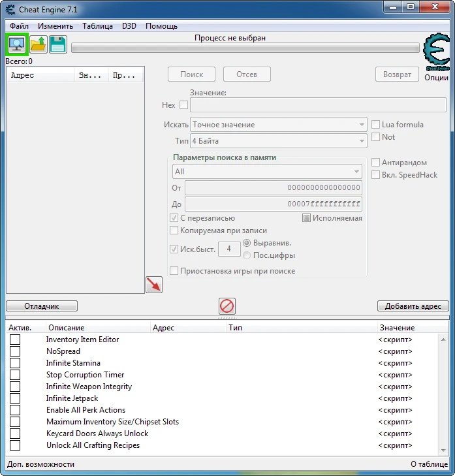
Task: Check Копируемая при записи option
Action: pyautogui.click(x=174, y=230)
